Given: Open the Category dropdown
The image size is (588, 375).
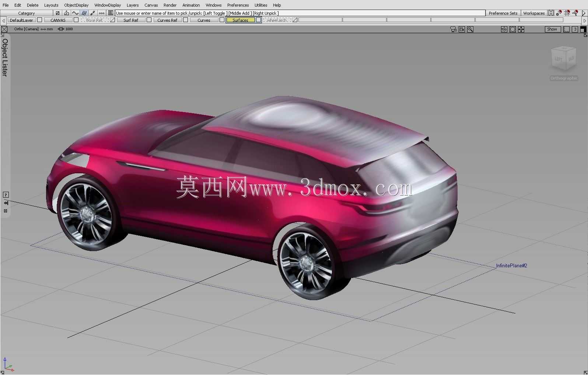Looking at the screenshot, I should click(27, 13).
